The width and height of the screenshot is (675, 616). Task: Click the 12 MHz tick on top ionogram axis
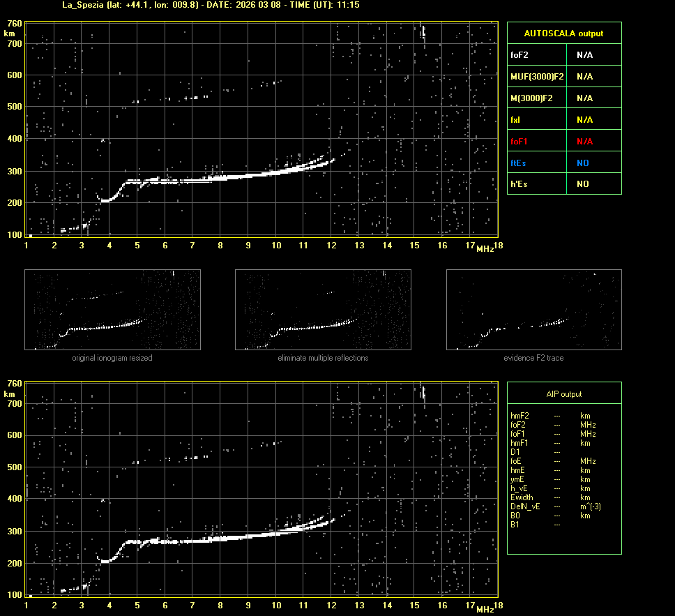point(331,246)
